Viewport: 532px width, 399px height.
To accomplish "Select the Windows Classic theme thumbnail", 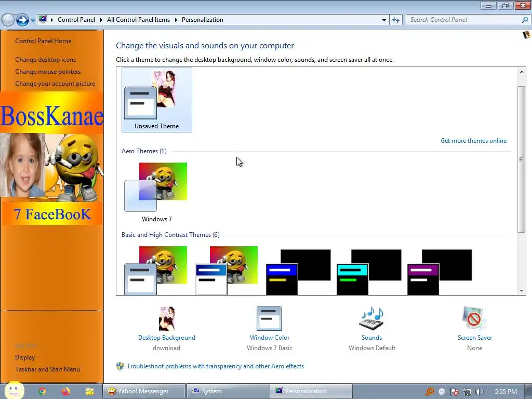I will [x=227, y=270].
